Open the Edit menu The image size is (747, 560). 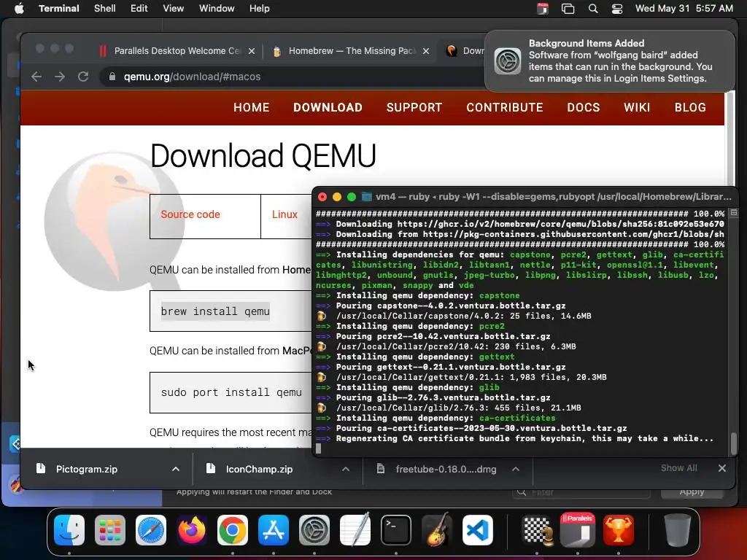[x=139, y=9]
